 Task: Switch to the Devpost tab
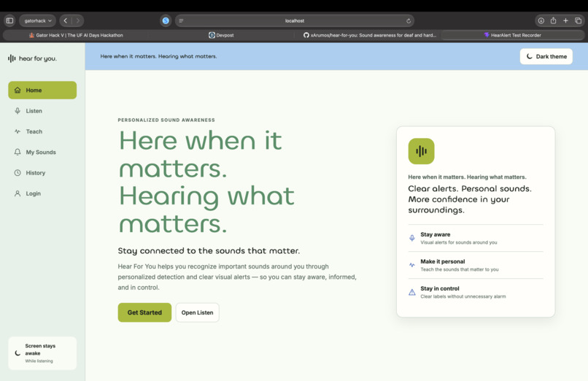221,35
